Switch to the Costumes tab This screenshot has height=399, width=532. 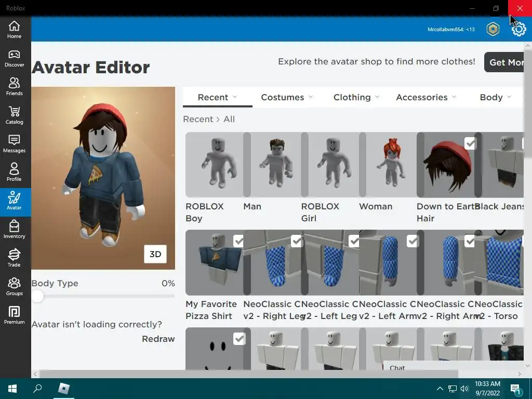[282, 97]
